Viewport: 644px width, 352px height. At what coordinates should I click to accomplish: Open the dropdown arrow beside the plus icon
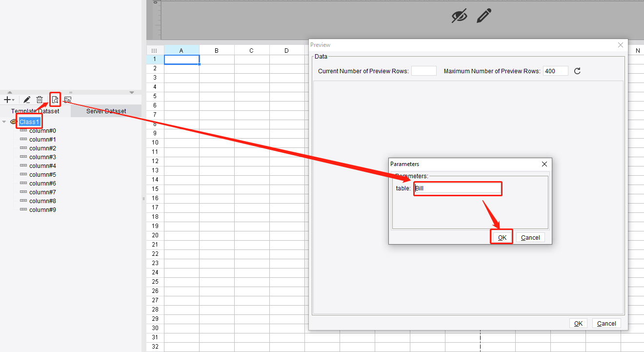click(13, 100)
